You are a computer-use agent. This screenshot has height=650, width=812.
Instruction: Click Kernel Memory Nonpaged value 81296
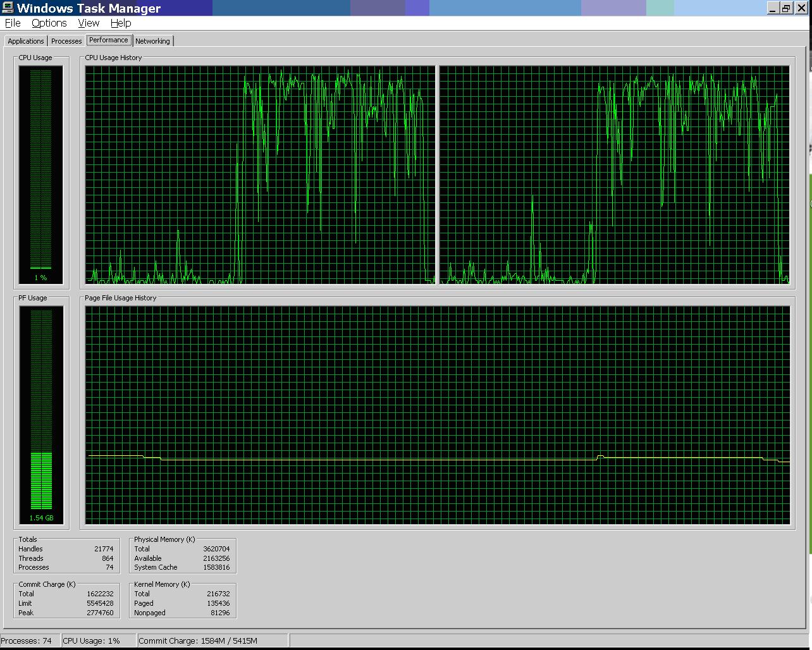pos(220,613)
